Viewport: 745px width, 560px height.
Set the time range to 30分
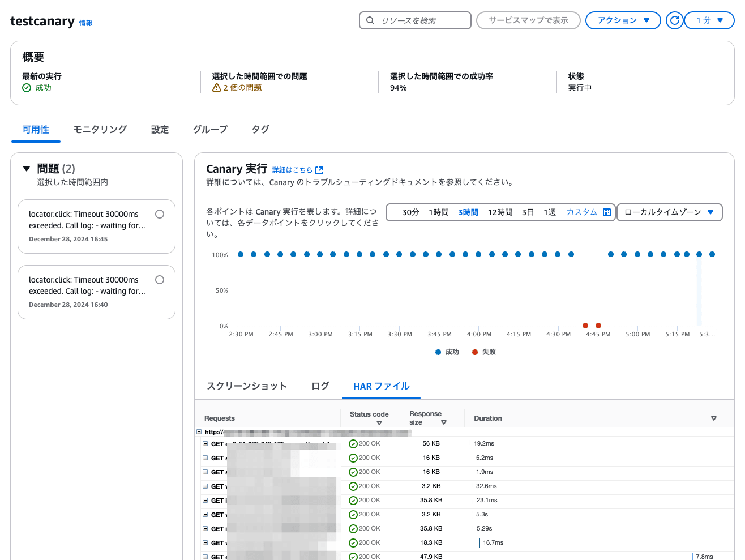click(x=410, y=212)
